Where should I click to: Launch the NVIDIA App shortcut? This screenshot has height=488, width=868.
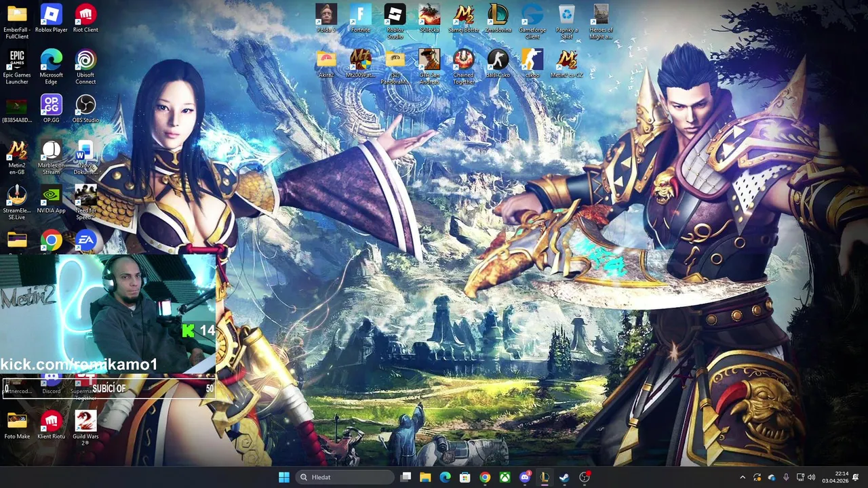52,199
